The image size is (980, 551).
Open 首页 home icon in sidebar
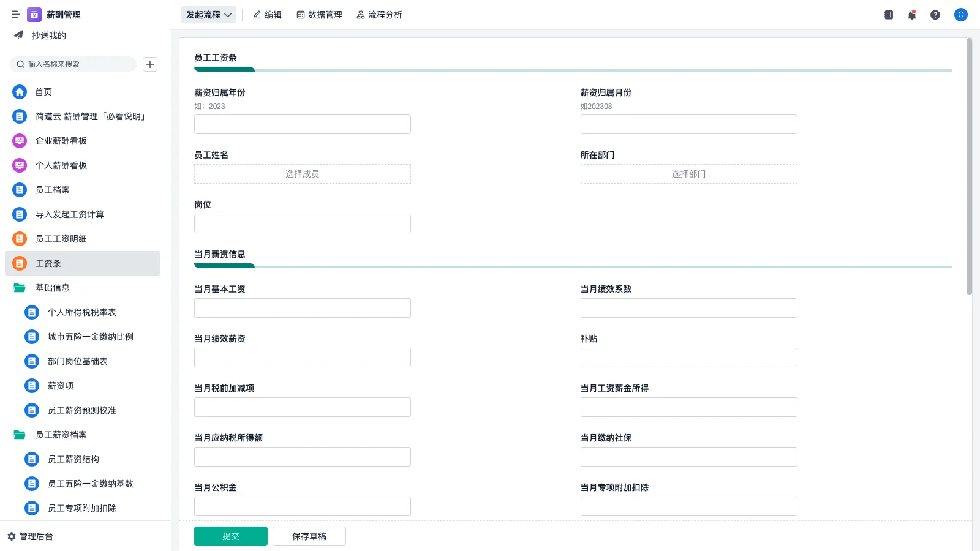pyautogui.click(x=20, y=92)
